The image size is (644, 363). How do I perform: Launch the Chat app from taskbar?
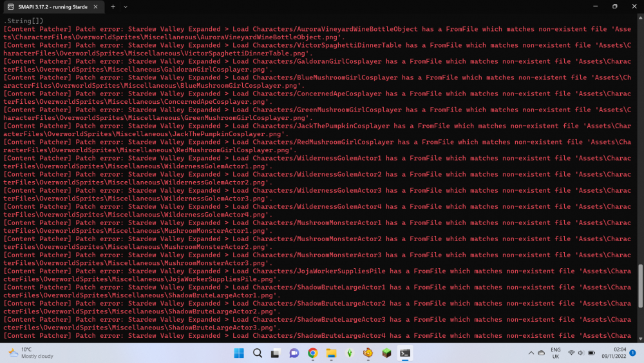[294, 353]
